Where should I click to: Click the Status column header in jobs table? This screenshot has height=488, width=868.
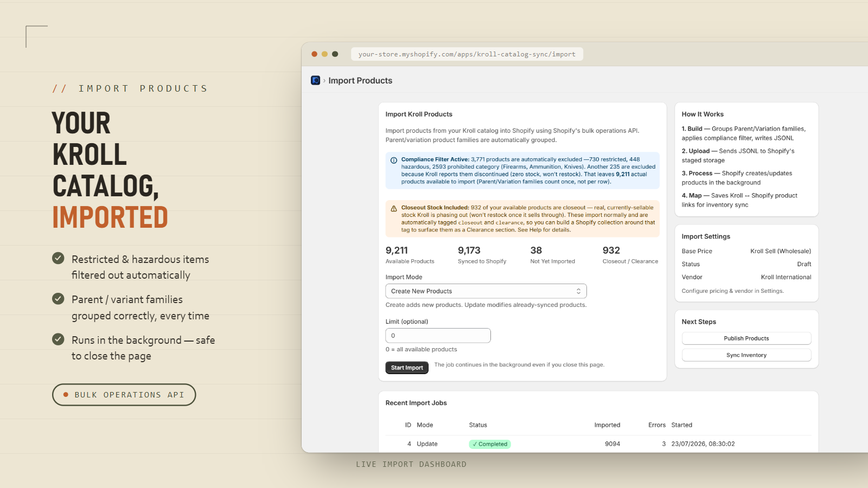[478, 425]
